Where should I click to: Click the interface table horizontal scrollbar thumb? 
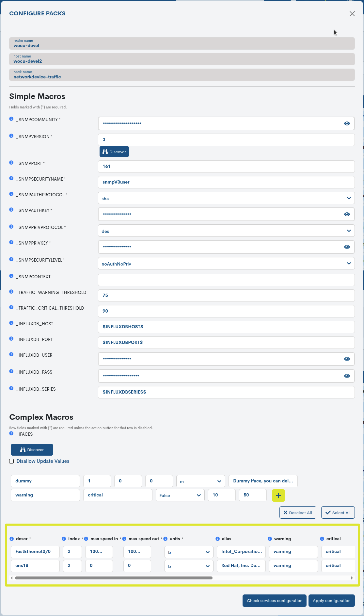114,578
